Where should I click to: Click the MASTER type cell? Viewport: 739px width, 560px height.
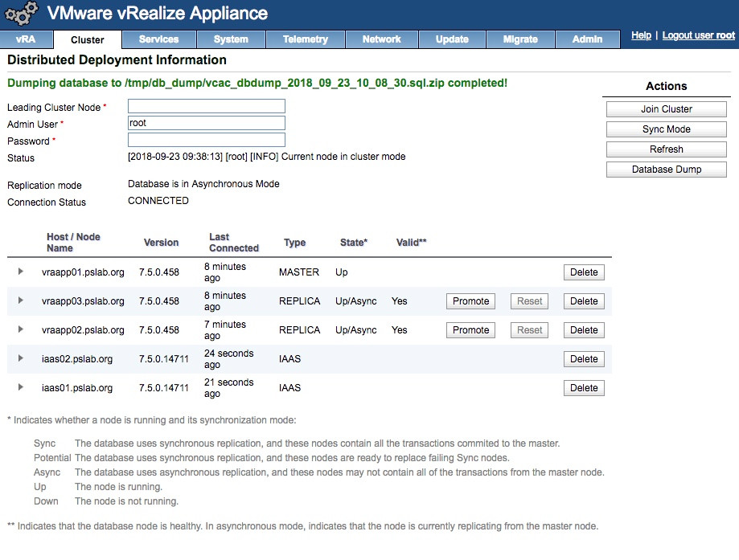(x=299, y=272)
